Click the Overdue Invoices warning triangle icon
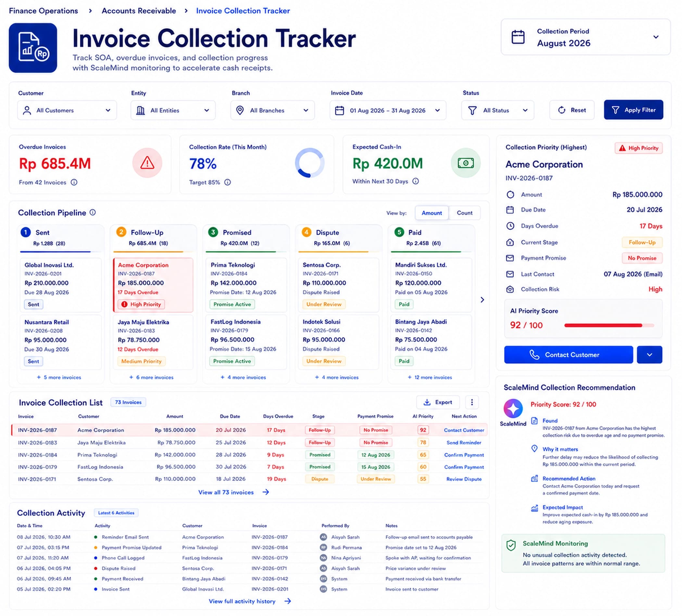682x616 pixels. tap(147, 163)
